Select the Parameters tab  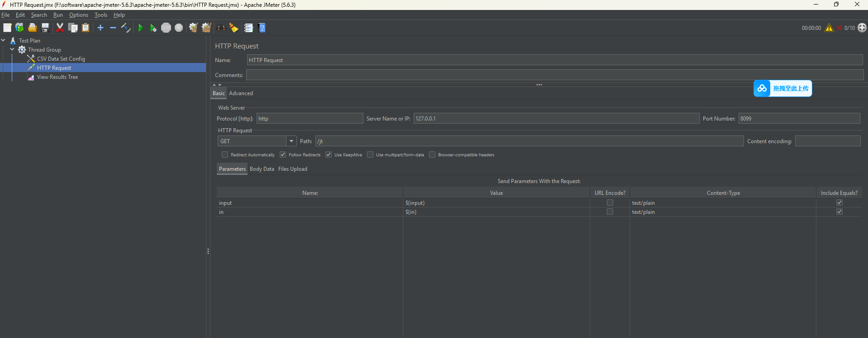tap(232, 169)
